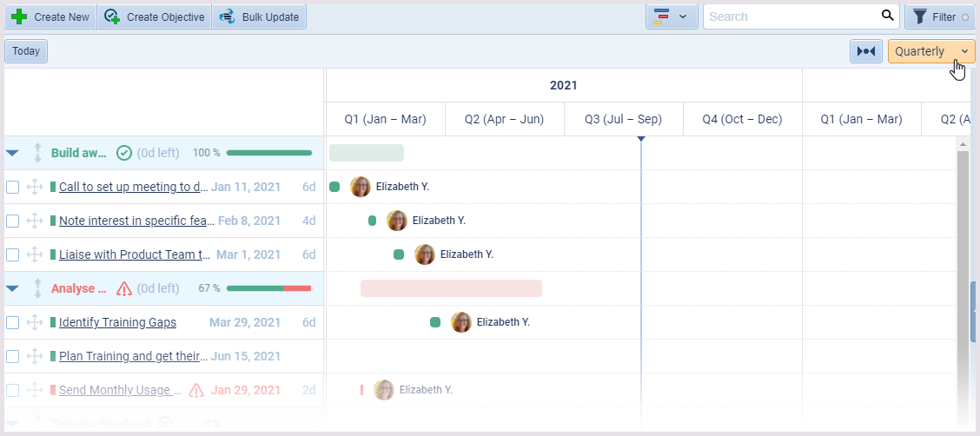Click the move handle for Identify Training Gaps
Viewport: 980px width, 436px height.
[x=35, y=322]
